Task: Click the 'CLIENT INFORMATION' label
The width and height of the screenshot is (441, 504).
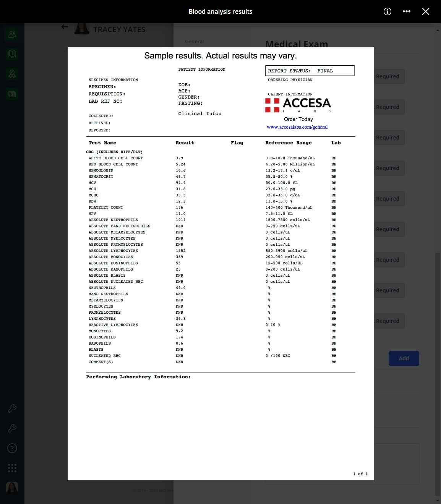Action: [x=290, y=94]
